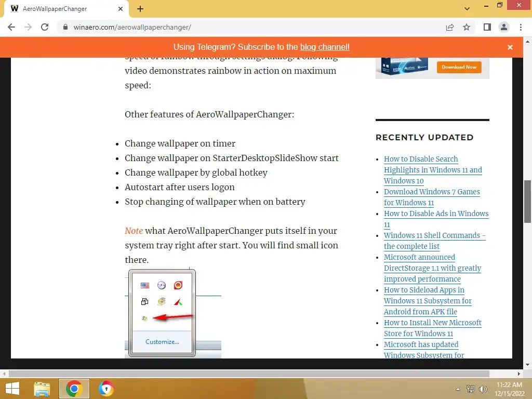
Task: Click the horizontal scrollbar thumb
Action: pos(249,374)
